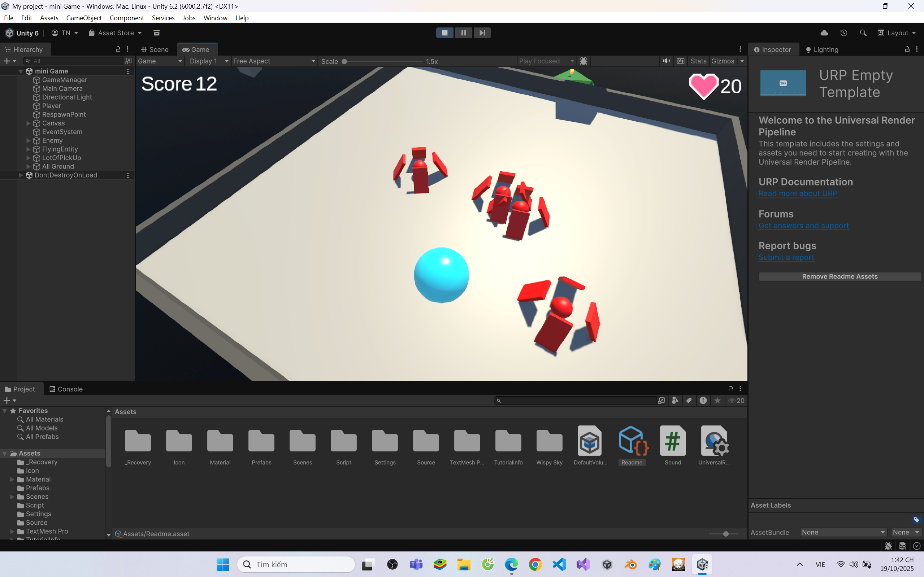The height and width of the screenshot is (577, 924).
Task: Open the Free Aspect dropdown
Action: (x=274, y=61)
